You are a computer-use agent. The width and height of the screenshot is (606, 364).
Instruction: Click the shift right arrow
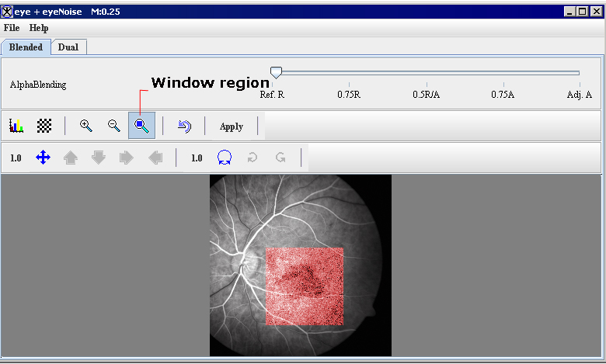point(127,158)
